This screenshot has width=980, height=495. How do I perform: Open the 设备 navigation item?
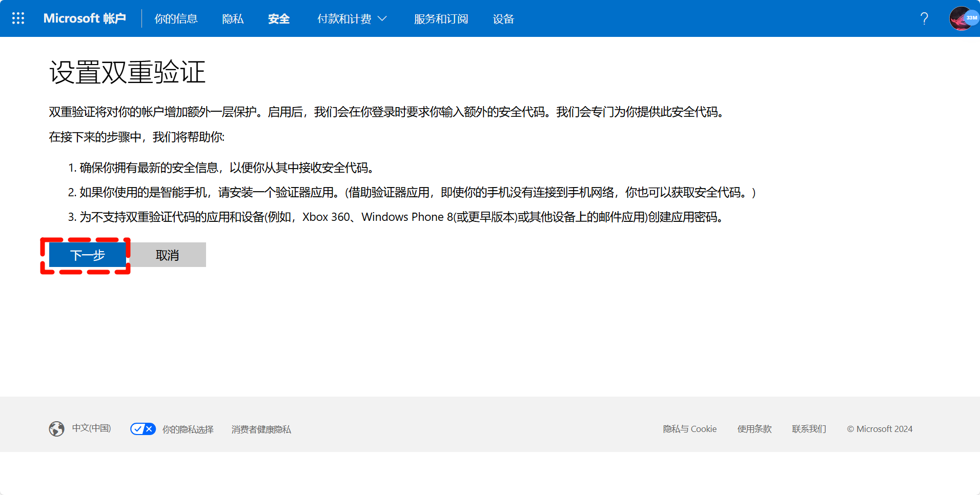(503, 19)
